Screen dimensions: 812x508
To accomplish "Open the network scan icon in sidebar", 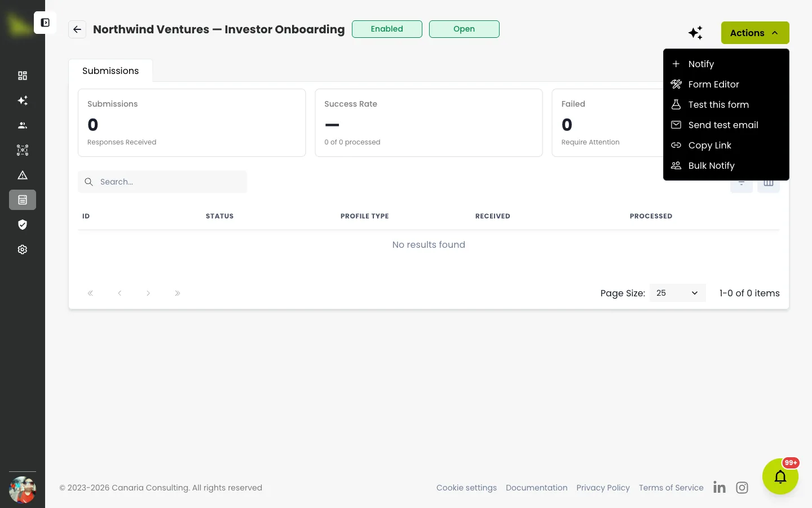I will click(23, 150).
